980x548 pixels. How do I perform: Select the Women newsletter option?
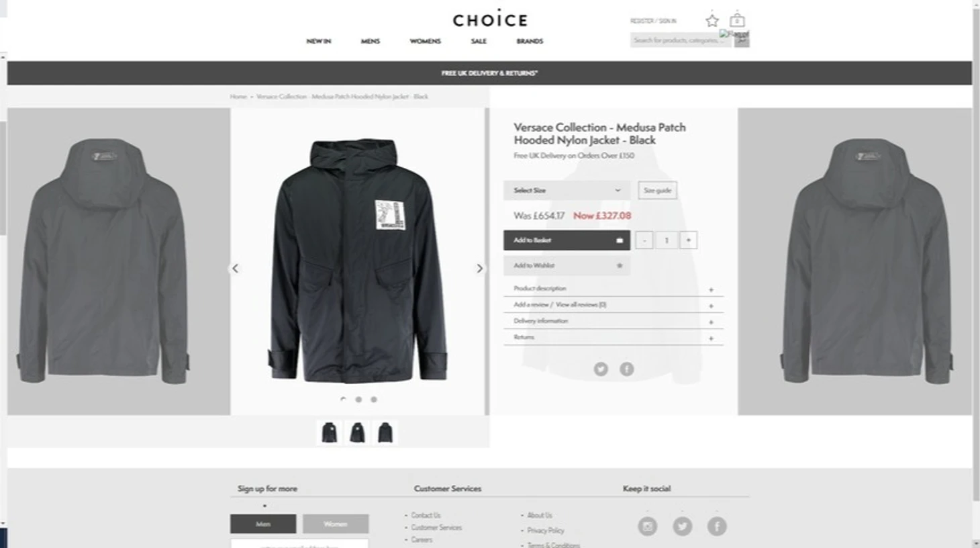[x=336, y=524]
